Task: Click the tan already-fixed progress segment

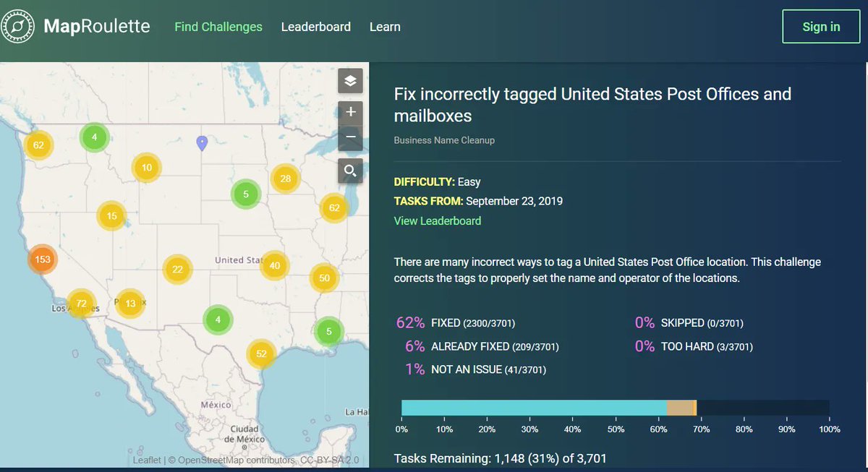Action: coord(680,408)
